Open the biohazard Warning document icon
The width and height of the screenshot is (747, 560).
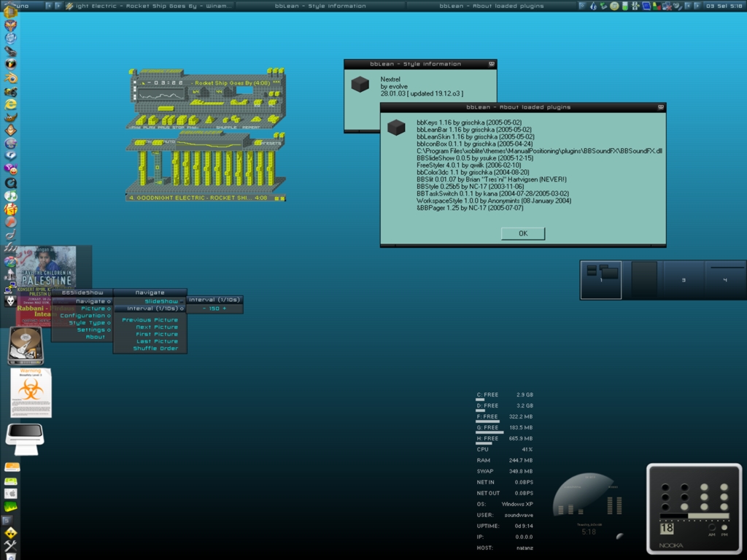[31, 392]
